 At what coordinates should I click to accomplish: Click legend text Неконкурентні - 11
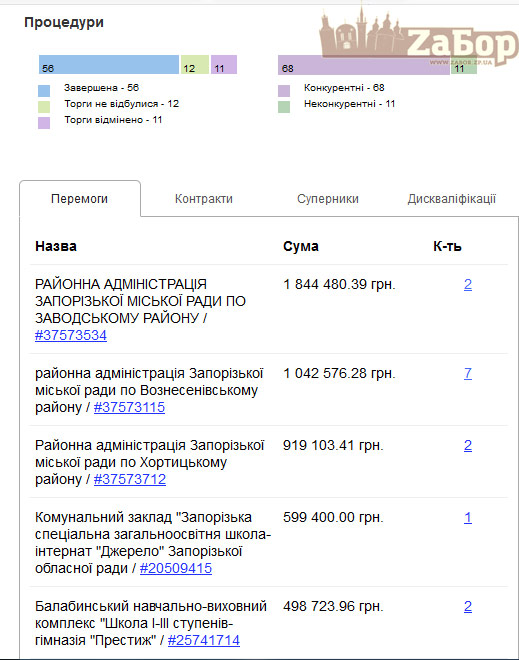pyautogui.click(x=350, y=104)
